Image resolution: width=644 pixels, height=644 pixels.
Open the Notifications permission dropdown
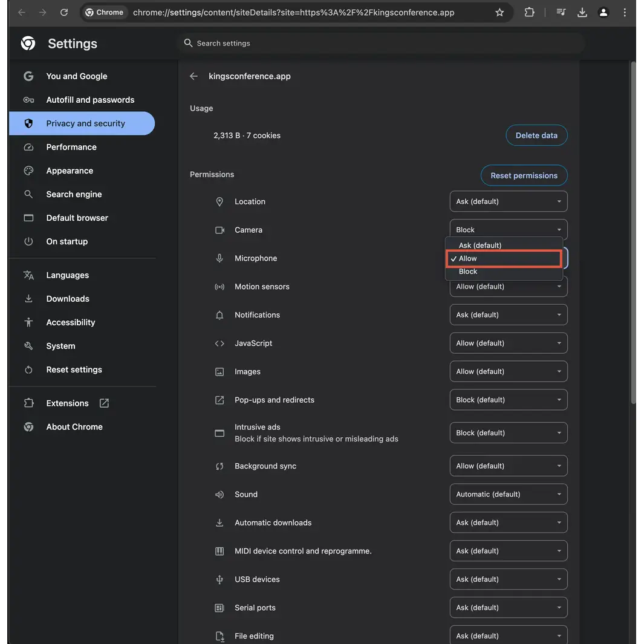tap(509, 314)
